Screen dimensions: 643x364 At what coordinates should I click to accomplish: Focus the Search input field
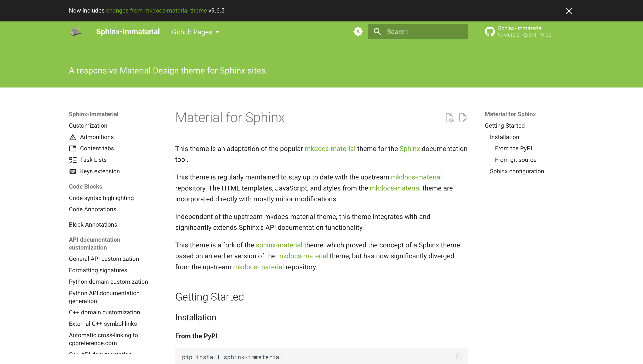[418, 31]
